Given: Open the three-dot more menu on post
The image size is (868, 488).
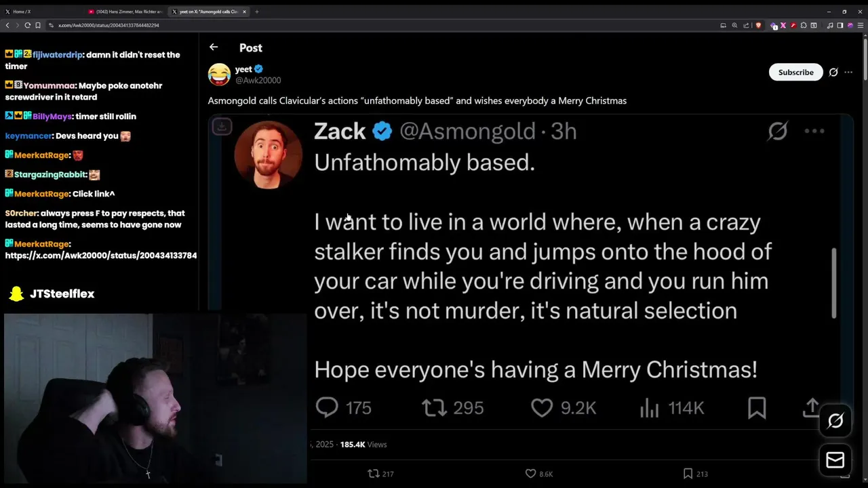Looking at the screenshot, I should click(x=848, y=73).
